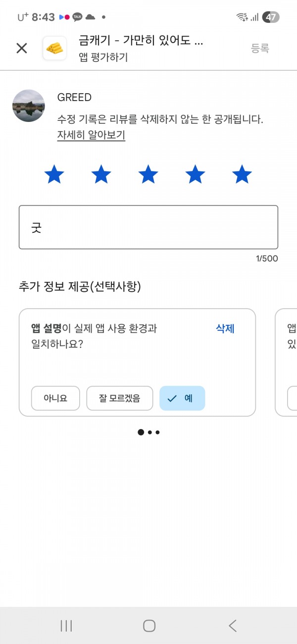Image resolution: width=297 pixels, height=644 pixels.
Task: Set rating to four stars
Action: coord(195,174)
